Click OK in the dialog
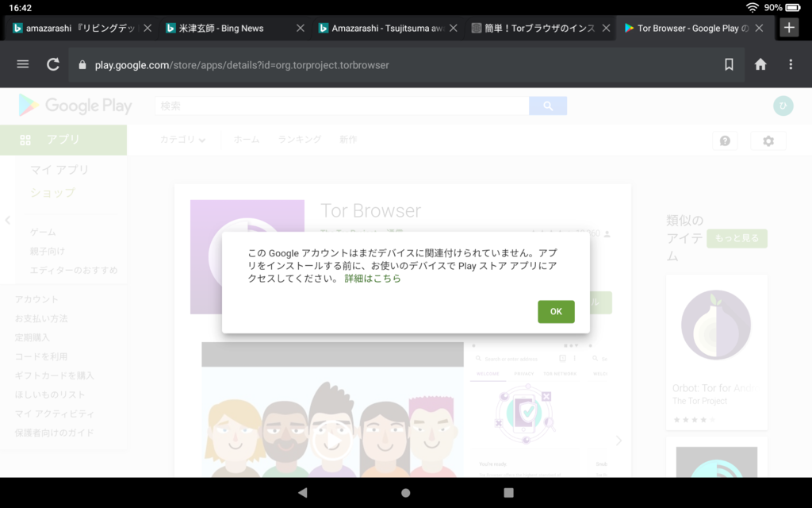 coord(556,311)
